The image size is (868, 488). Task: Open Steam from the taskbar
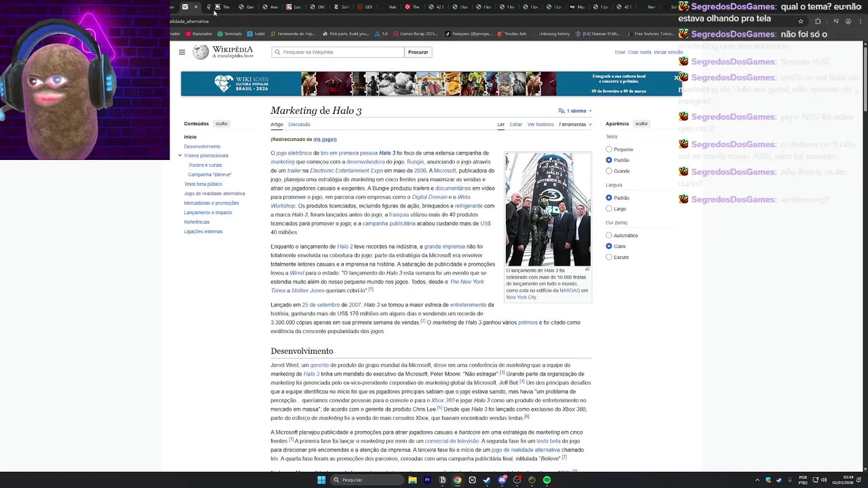click(487, 480)
